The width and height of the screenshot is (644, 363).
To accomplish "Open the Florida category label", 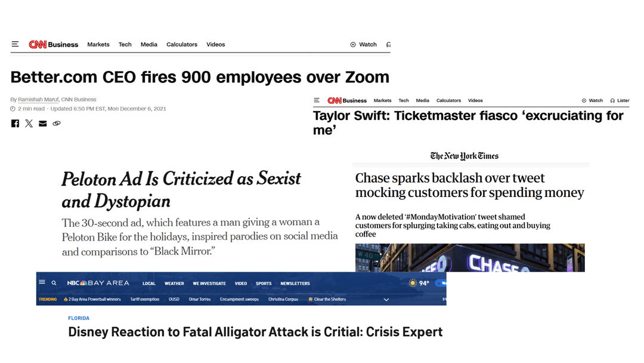I will pyautogui.click(x=79, y=318).
